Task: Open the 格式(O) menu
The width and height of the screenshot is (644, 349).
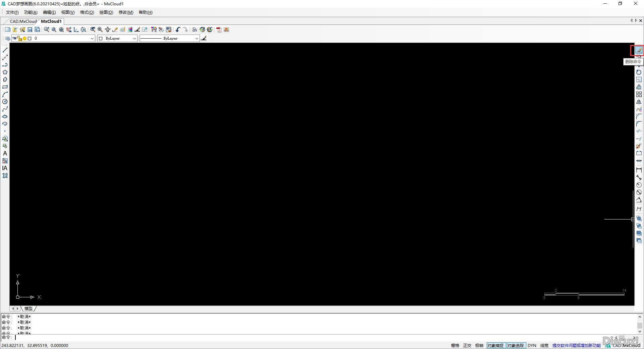Action: pyautogui.click(x=87, y=12)
